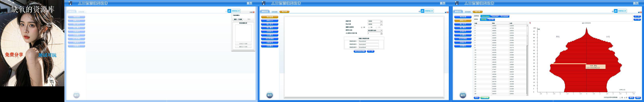The width and height of the screenshot is (644, 102).
Task: Open the 起始年份 dropdown showing 2000
Action: pyautogui.click(x=381, y=21)
